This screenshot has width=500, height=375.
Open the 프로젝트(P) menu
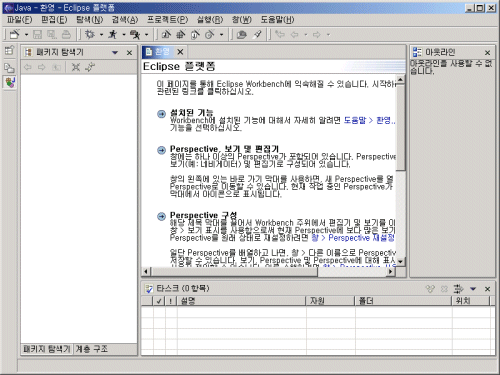168,20
